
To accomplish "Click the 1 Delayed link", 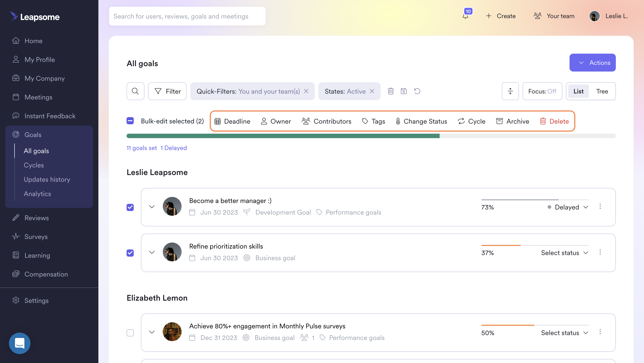I will click(x=174, y=148).
